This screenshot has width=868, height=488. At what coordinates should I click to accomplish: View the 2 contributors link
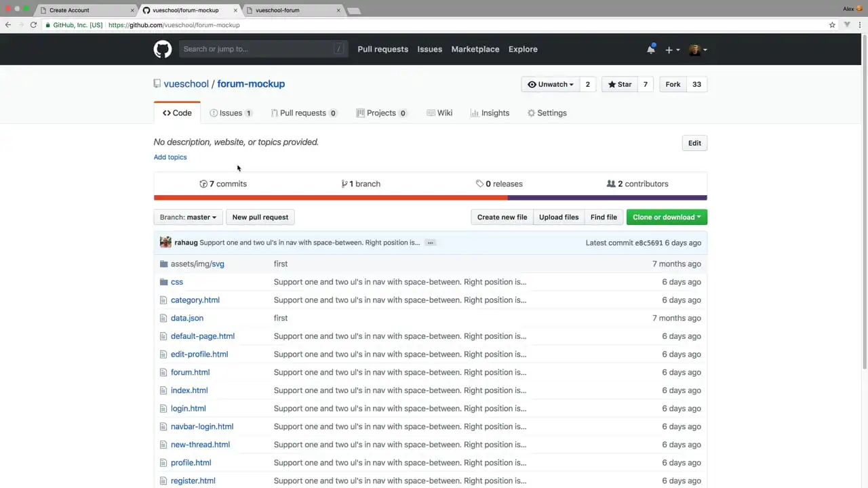point(637,184)
